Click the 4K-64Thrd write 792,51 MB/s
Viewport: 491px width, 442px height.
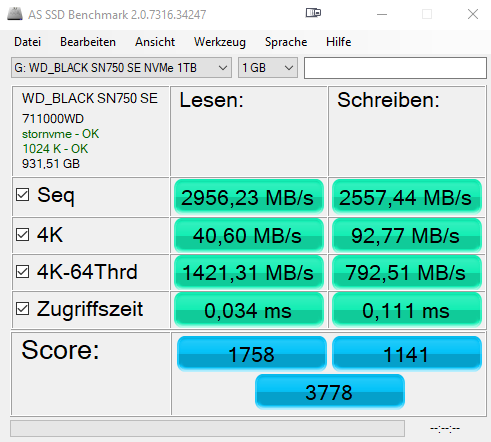coord(407,272)
